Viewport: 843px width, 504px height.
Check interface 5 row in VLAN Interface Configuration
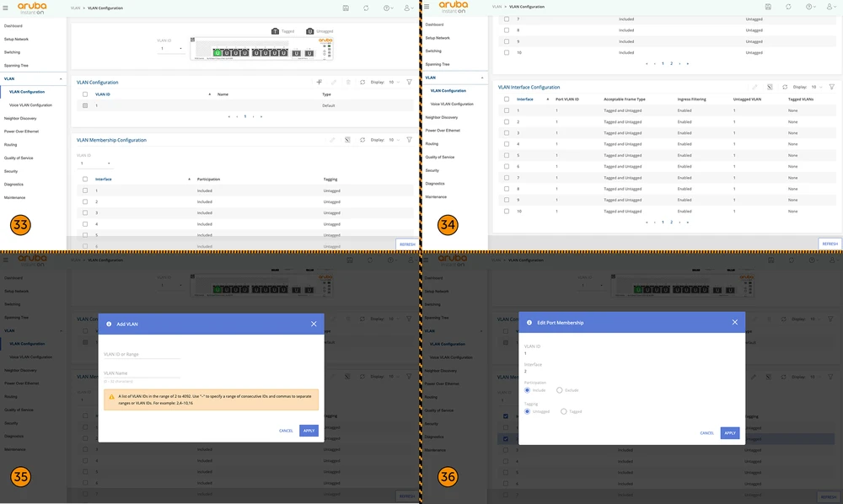506,155
